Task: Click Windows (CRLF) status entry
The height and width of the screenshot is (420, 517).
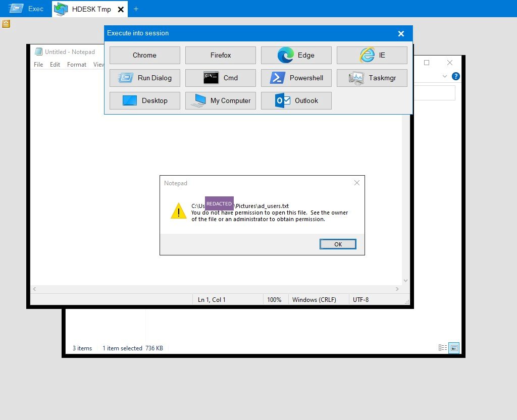Action: tap(314, 300)
